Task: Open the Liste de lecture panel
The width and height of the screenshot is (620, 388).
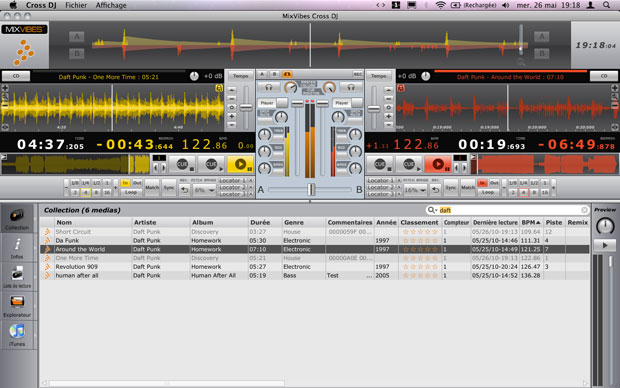Action: [17, 276]
